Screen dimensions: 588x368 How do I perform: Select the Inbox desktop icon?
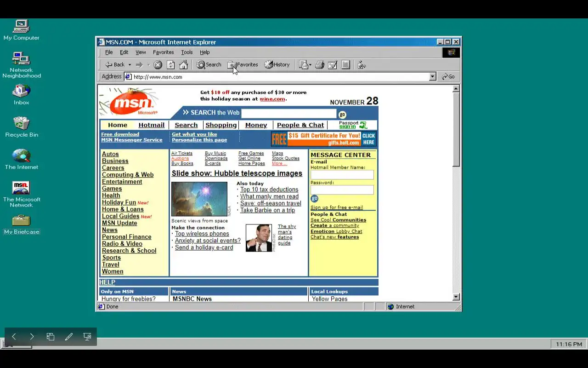21,95
